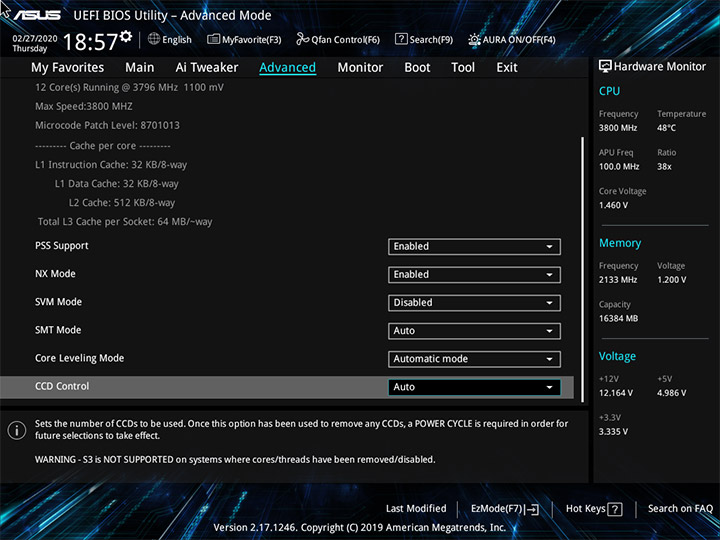Screen dimensions: 720x540
Task: Toggle AURA ON/OFF light icon
Action: 474,39
